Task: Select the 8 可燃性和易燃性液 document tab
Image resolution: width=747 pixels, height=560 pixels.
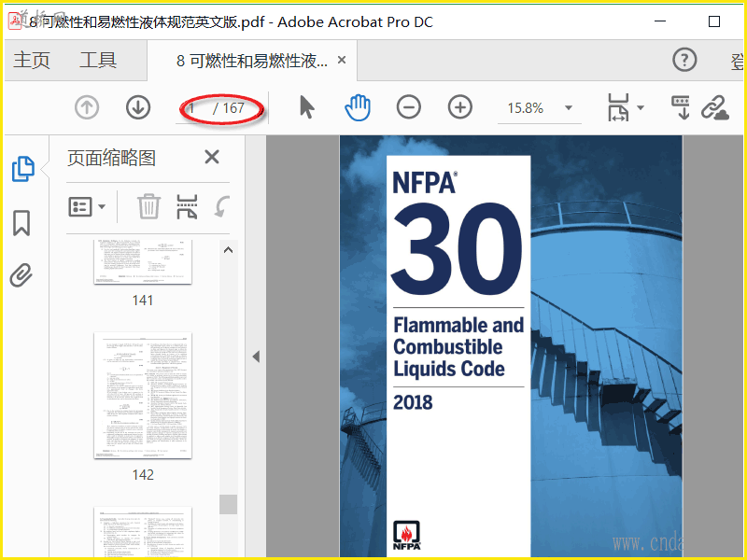Action: 252,61
